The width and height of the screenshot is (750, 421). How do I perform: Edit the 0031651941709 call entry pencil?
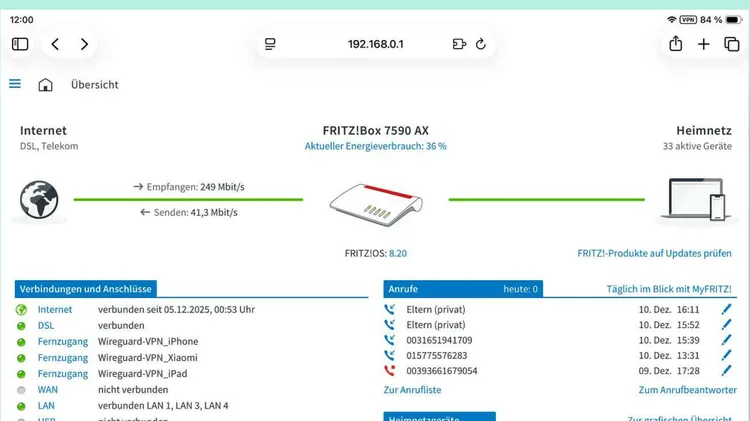(727, 340)
